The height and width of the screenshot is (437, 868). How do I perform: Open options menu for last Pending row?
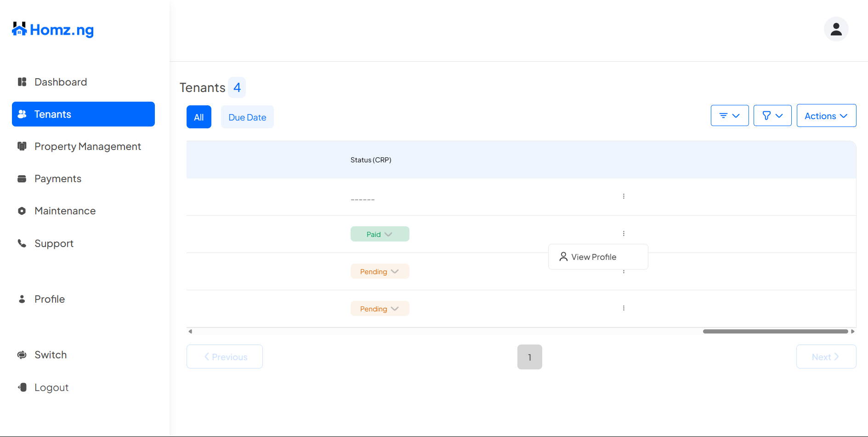pos(624,308)
